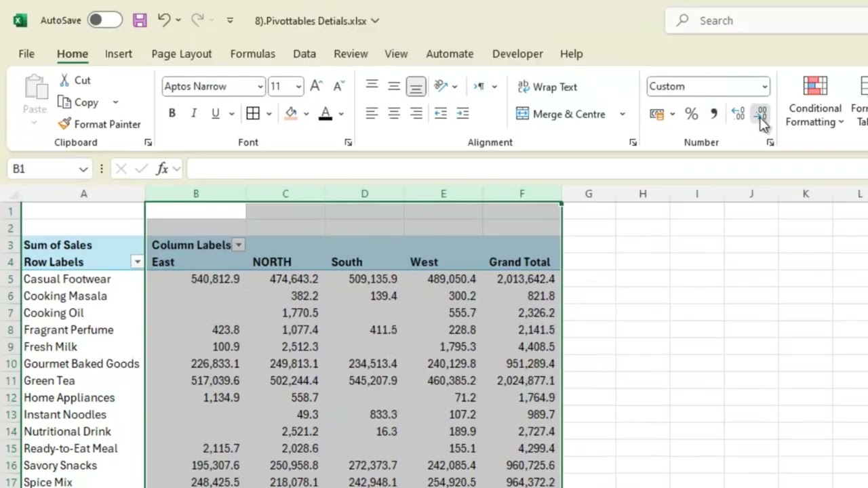Click Decrease Decimal icon

(761, 114)
